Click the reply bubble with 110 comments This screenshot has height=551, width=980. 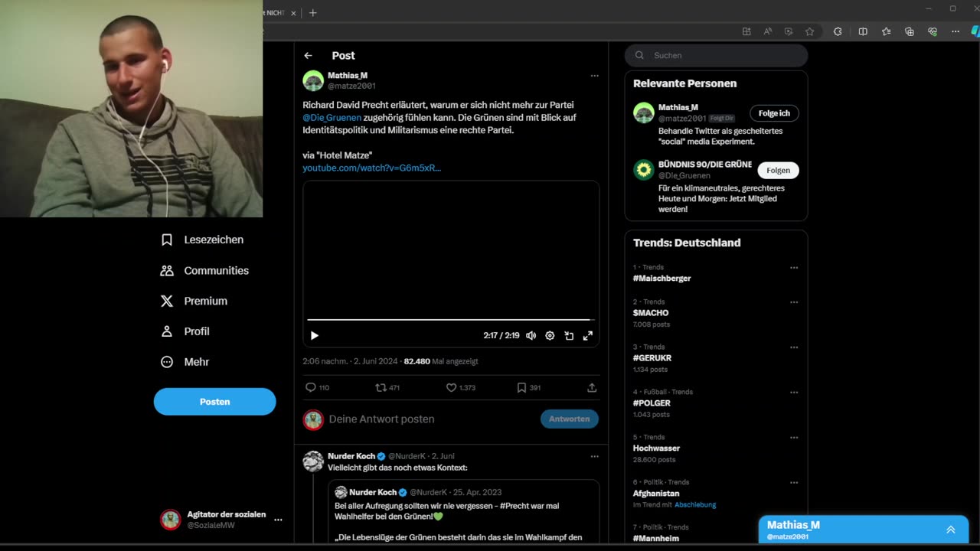pyautogui.click(x=311, y=387)
